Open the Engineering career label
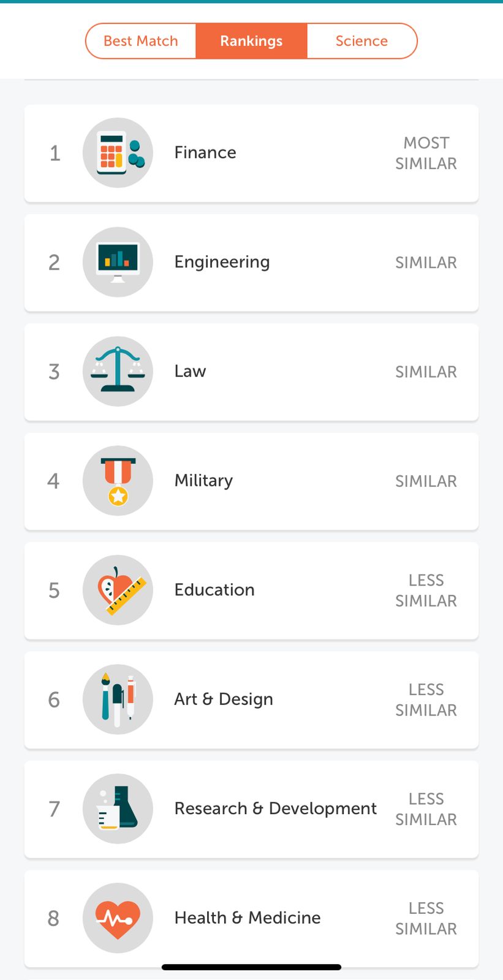 [222, 262]
